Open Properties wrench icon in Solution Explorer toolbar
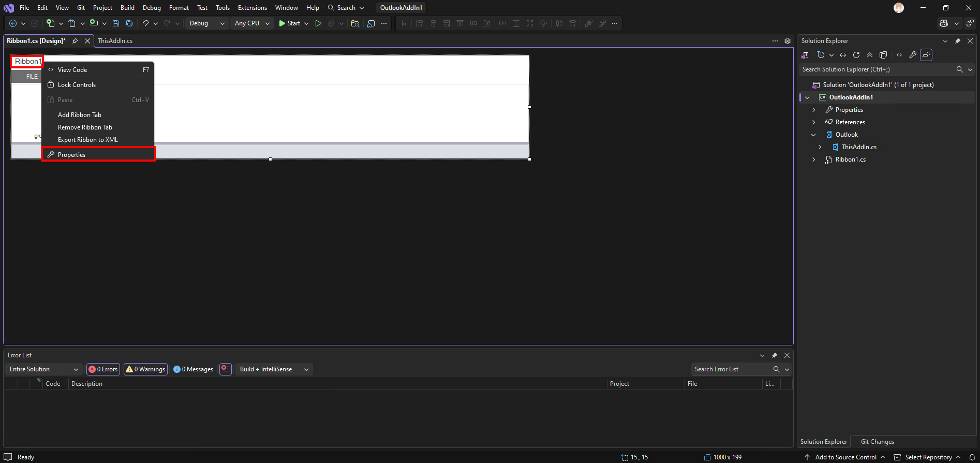The width and height of the screenshot is (980, 463). pyautogui.click(x=913, y=55)
